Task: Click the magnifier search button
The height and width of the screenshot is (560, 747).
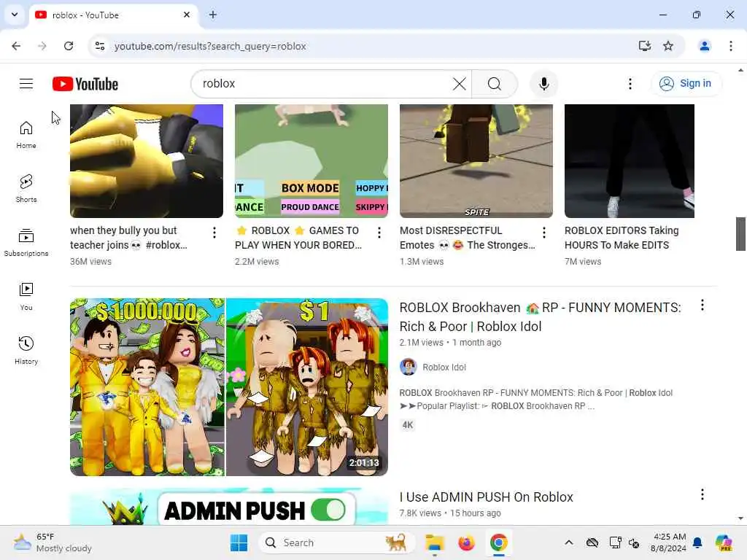Action: [495, 84]
